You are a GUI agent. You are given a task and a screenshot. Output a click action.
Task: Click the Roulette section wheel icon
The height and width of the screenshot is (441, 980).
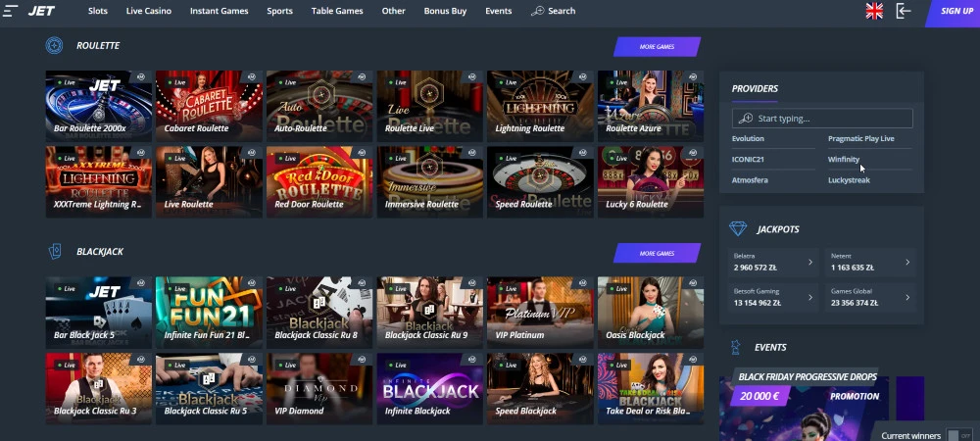(x=54, y=46)
